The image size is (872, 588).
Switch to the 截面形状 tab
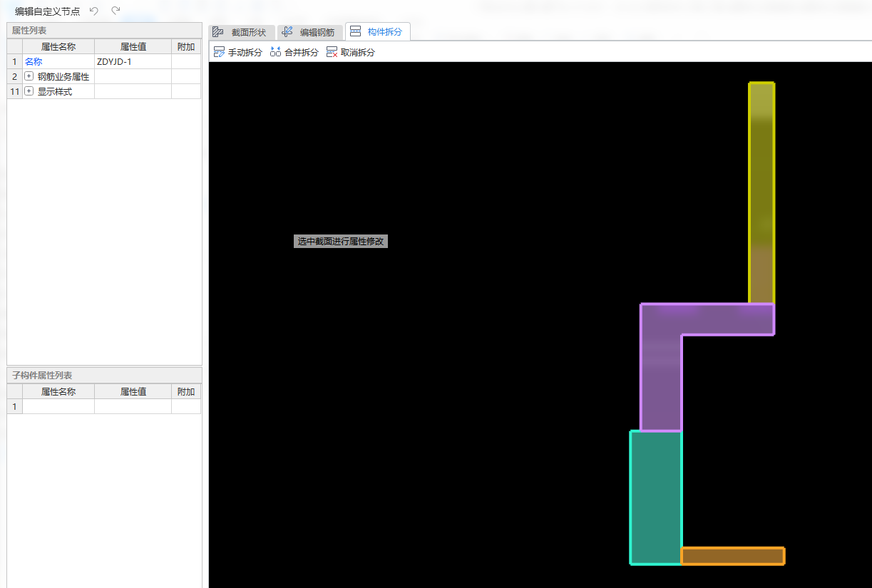(241, 32)
